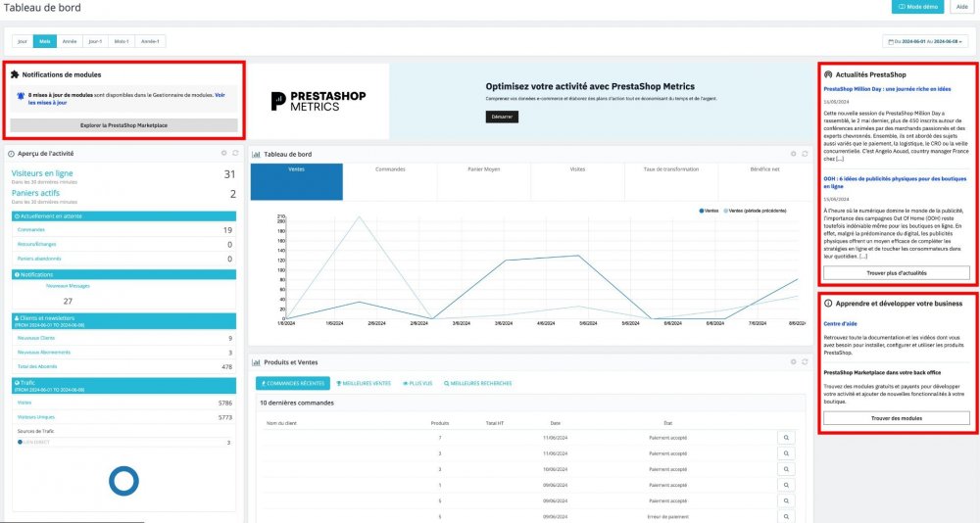
Task: Toggle the Ventes series in chart legend
Action: (x=709, y=211)
